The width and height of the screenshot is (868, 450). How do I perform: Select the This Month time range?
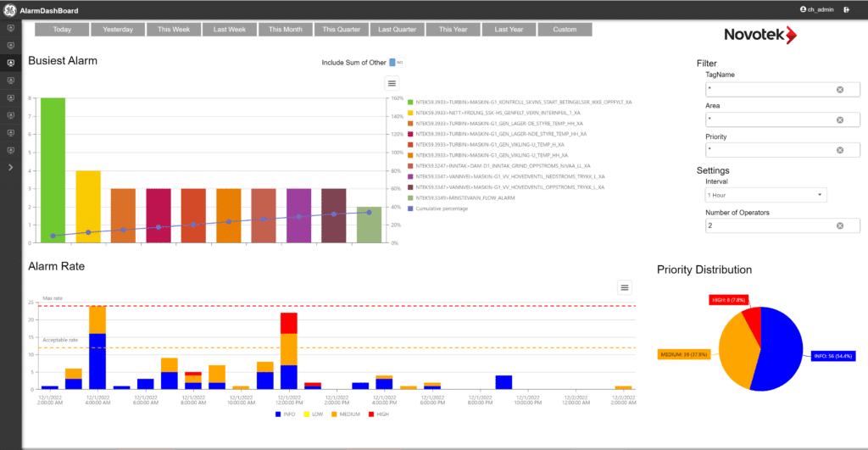286,30
